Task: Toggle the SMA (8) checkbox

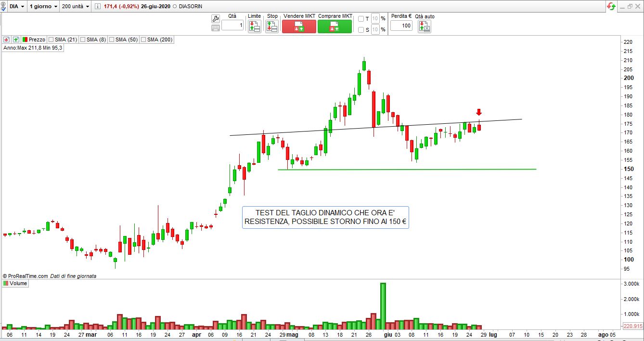Action: pyautogui.click(x=83, y=39)
